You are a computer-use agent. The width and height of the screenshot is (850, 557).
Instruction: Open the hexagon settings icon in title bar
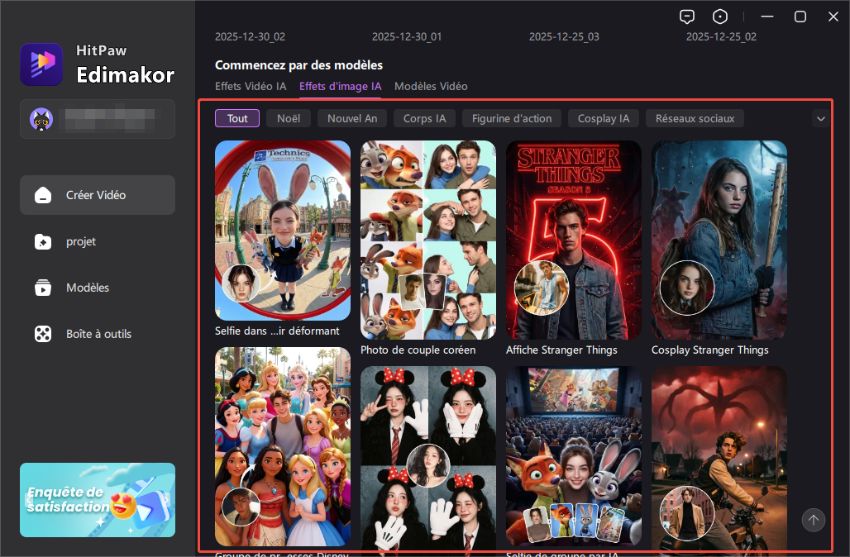click(x=720, y=17)
